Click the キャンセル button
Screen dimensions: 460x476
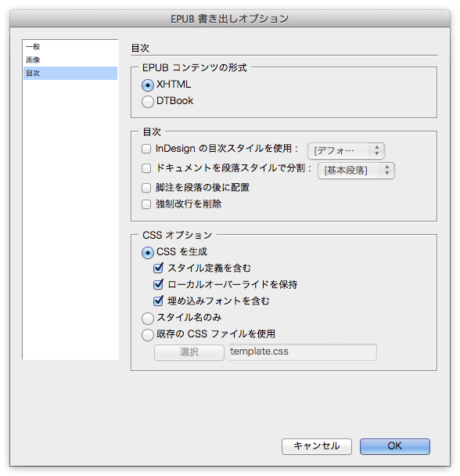pos(317,446)
